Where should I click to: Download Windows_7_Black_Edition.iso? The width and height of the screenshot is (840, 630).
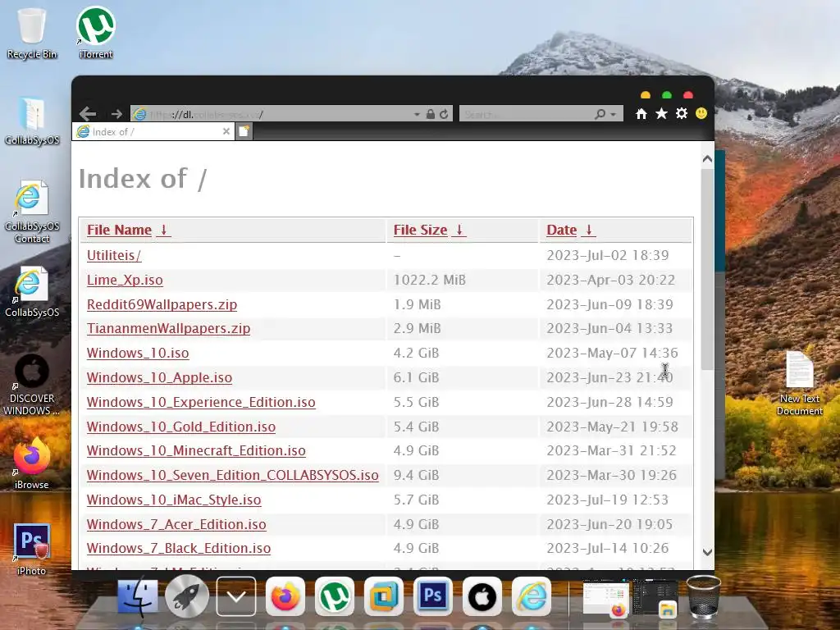pos(179,548)
